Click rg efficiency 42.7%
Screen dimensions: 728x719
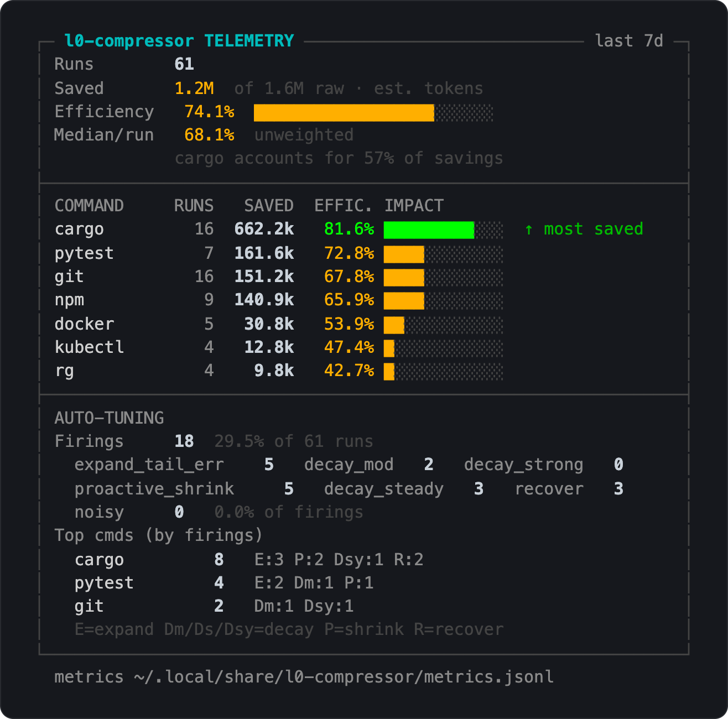(x=349, y=371)
